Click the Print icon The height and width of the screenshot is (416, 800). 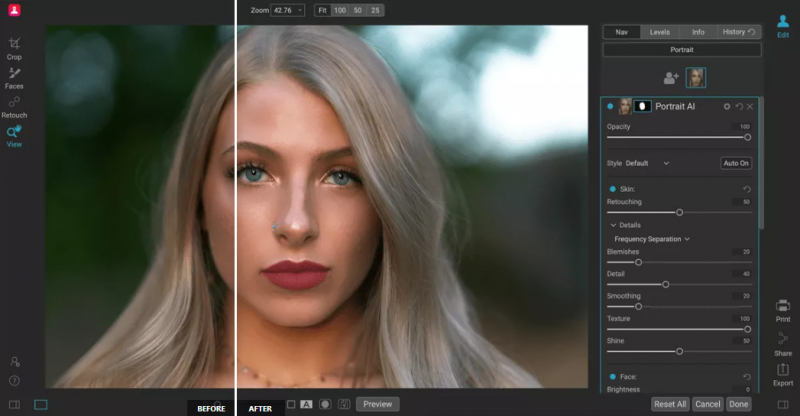(x=783, y=309)
